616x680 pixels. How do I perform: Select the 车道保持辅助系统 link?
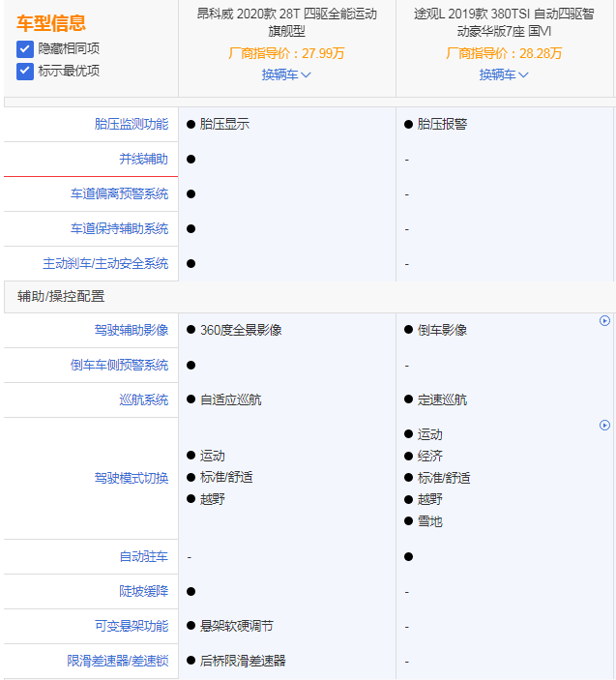pyautogui.click(x=119, y=228)
